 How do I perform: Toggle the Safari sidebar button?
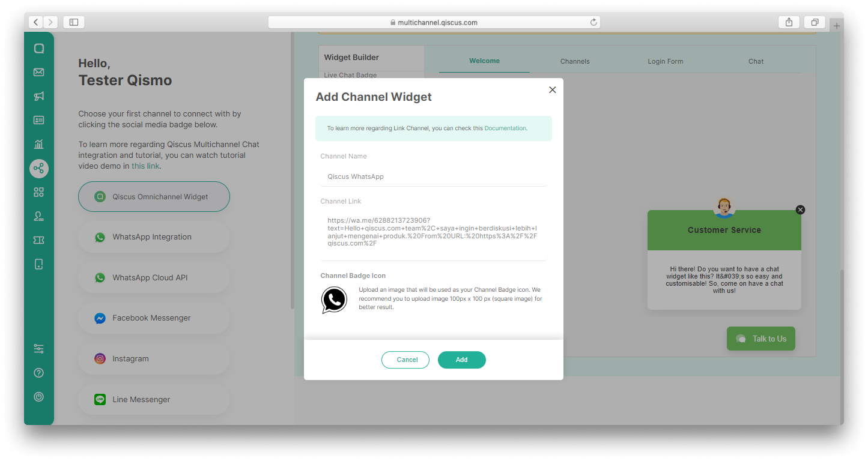tap(74, 22)
